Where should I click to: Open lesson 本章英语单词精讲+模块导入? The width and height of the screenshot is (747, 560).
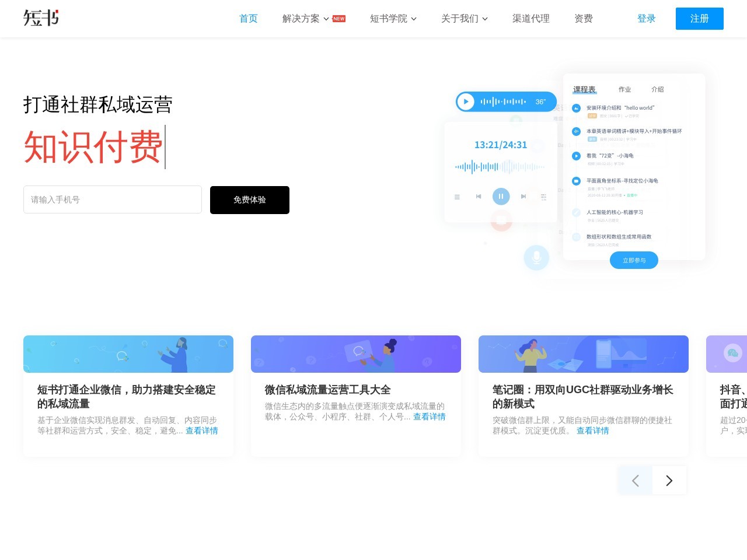click(x=634, y=131)
